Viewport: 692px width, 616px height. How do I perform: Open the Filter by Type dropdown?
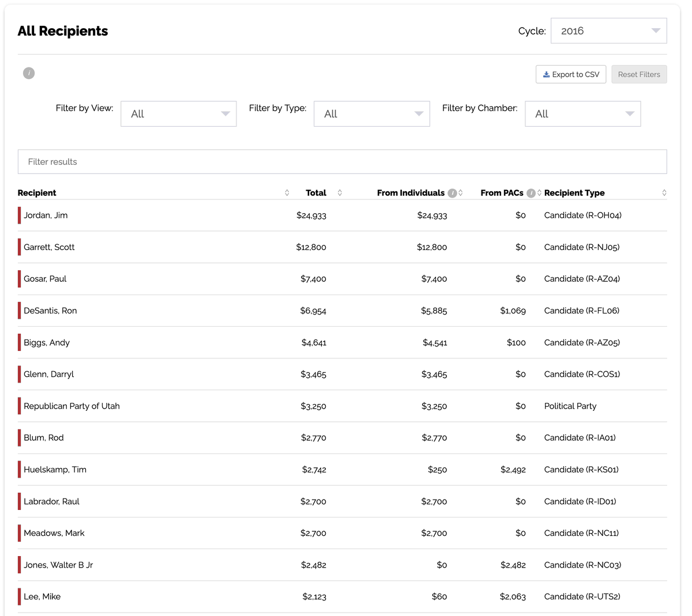click(372, 114)
